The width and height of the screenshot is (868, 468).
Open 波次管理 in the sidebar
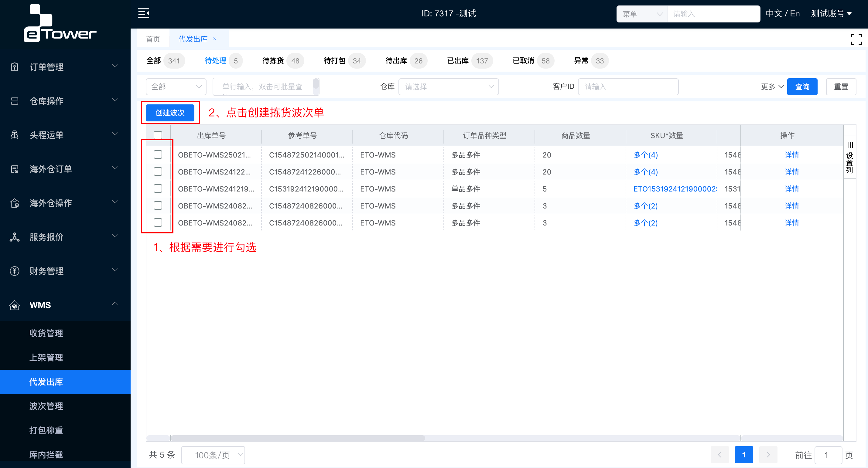[x=46, y=406]
